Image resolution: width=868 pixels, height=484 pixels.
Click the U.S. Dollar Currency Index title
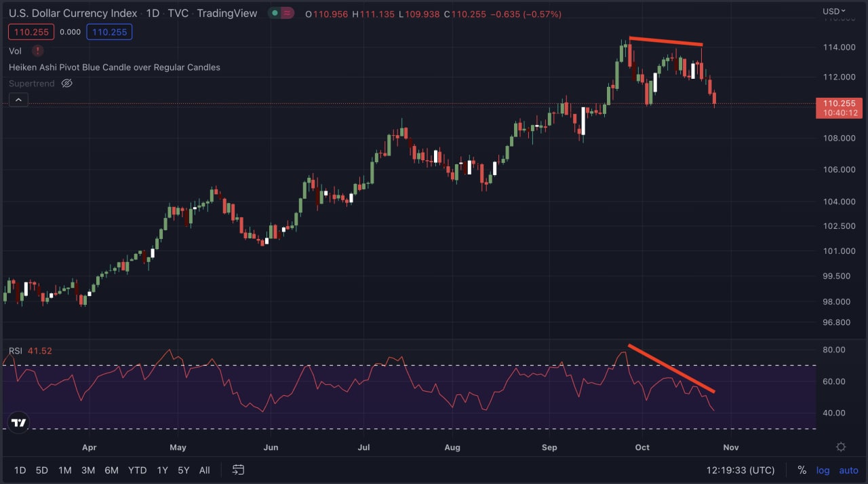coord(73,14)
